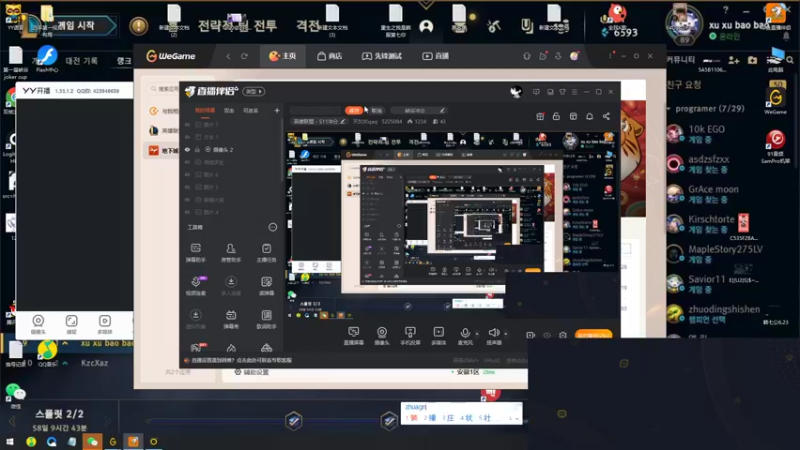The height and width of the screenshot is (450, 800).
Task: Click the 取消 cancel button
Action: (x=377, y=110)
